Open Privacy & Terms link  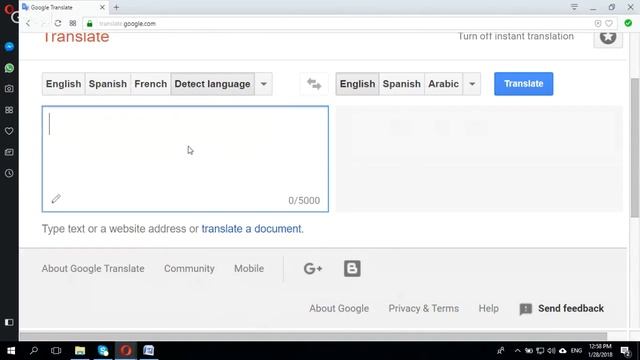tap(424, 309)
